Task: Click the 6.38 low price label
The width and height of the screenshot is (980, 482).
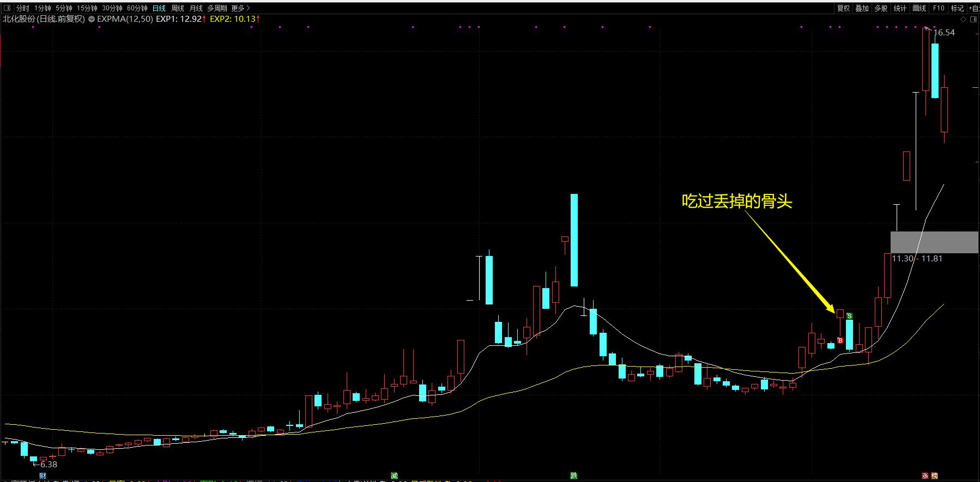Action: pos(49,464)
